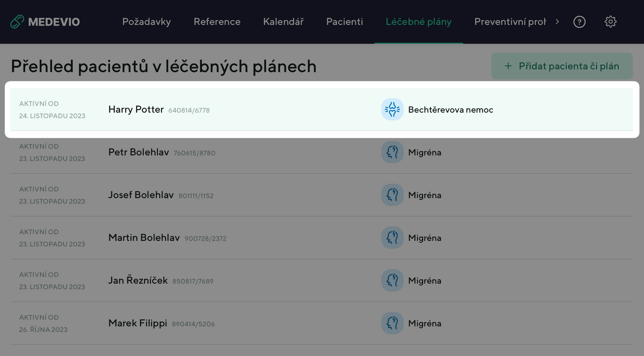Go to the Pacienti tab
This screenshot has height=356, width=644.
tap(345, 22)
